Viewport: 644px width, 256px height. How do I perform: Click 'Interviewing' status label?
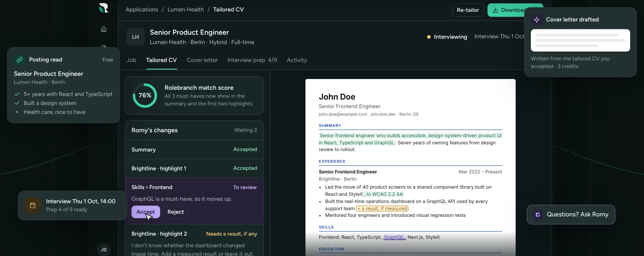(x=450, y=37)
